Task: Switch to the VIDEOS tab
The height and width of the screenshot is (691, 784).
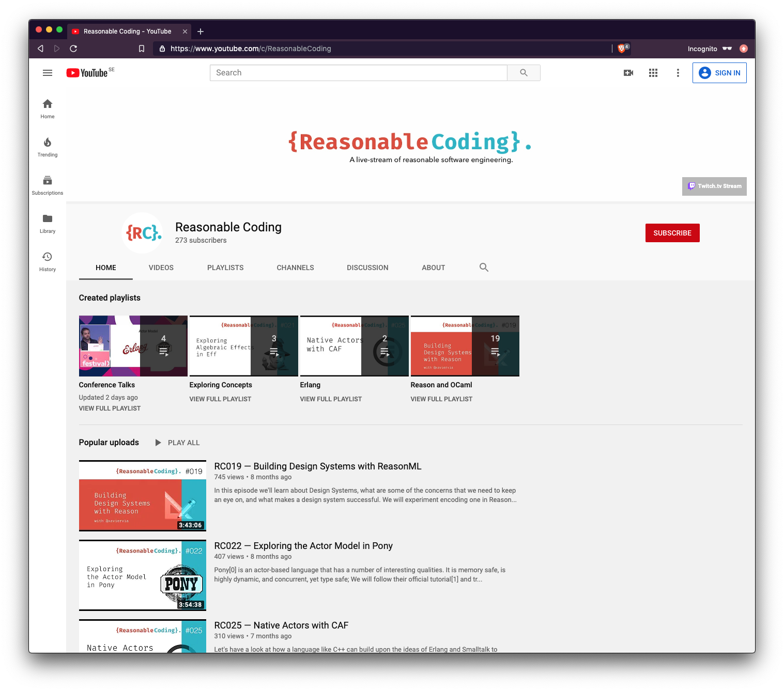Action: [x=161, y=268]
